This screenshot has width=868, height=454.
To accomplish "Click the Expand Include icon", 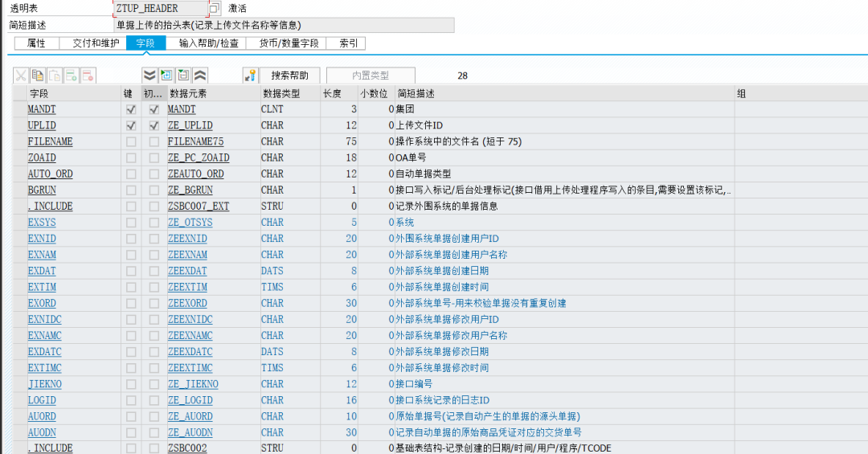I will pyautogui.click(x=166, y=76).
